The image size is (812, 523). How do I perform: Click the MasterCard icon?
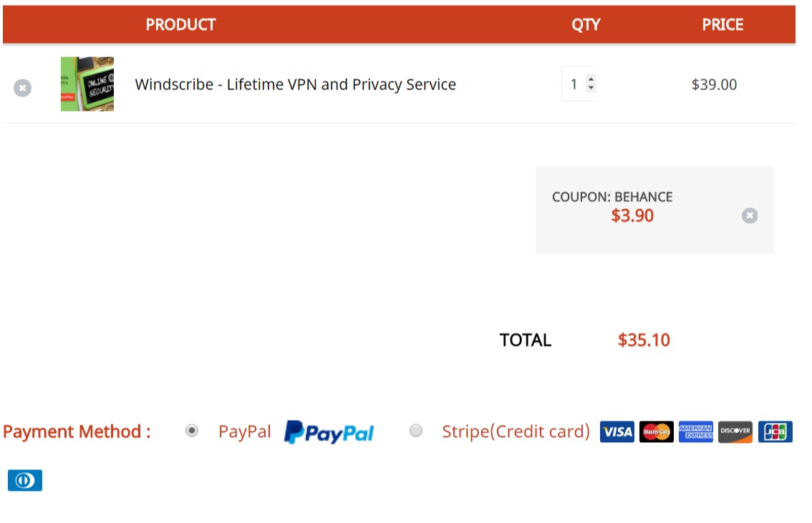(656, 431)
